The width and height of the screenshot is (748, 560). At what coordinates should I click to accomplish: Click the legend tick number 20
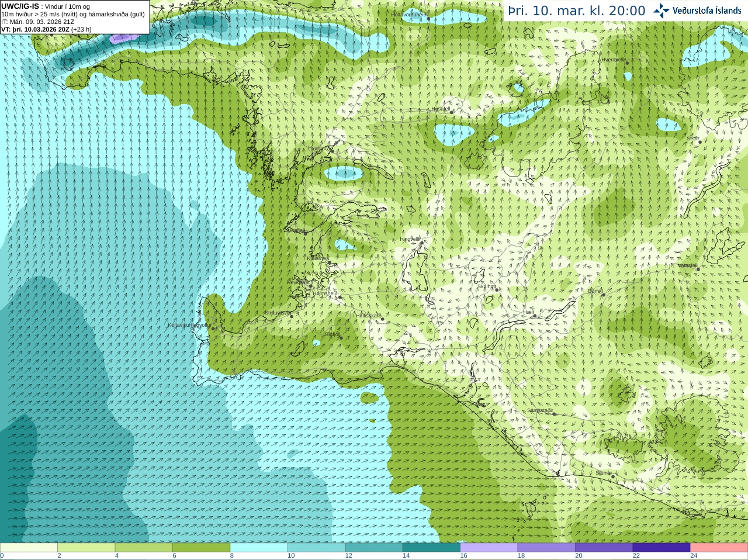click(x=579, y=556)
